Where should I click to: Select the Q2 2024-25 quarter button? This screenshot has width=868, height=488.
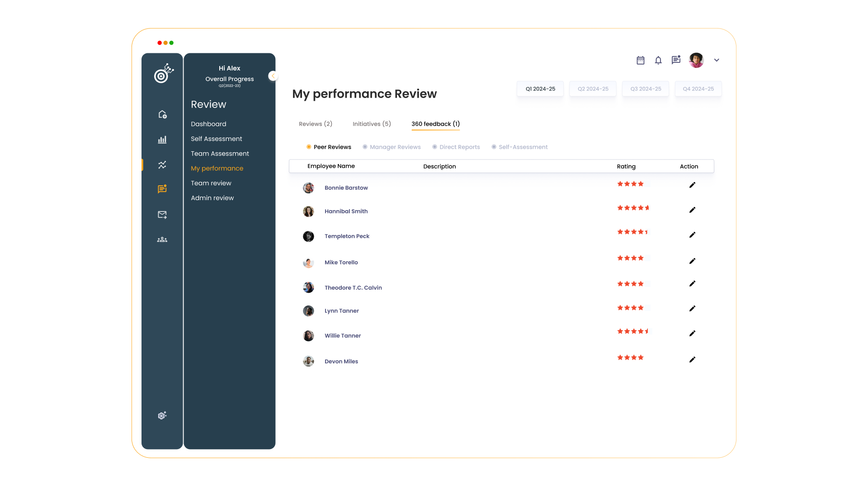pos(593,89)
